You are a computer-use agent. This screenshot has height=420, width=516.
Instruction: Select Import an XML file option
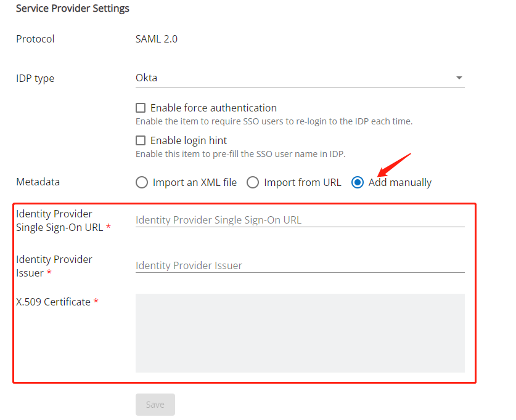point(142,182)
